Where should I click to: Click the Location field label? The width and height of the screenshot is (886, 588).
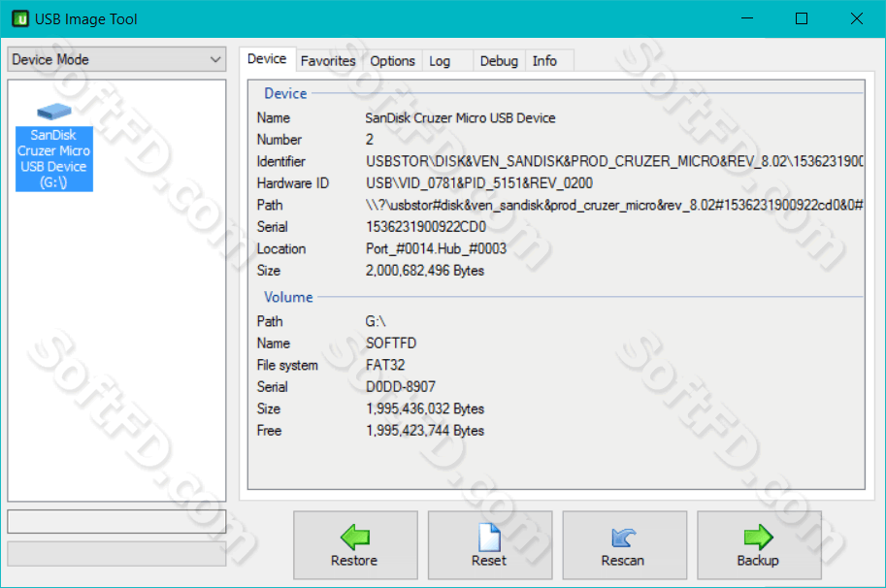[280, 249]
